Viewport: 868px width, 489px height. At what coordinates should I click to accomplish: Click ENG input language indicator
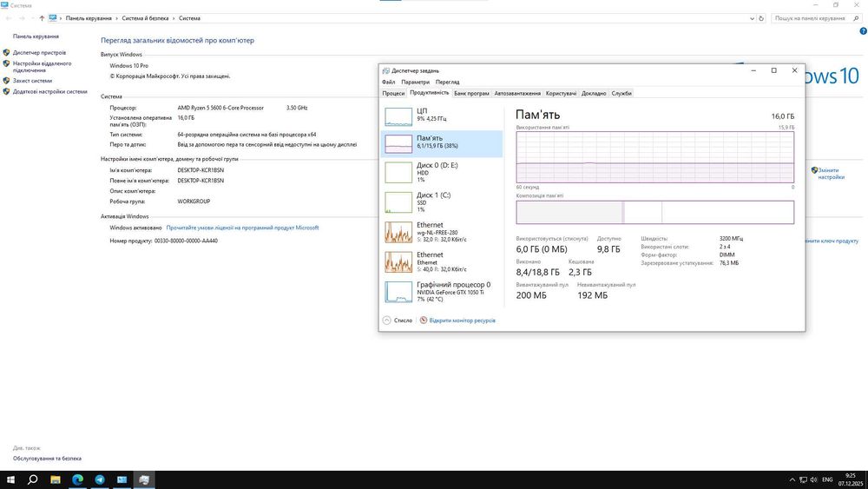(827, 479)
